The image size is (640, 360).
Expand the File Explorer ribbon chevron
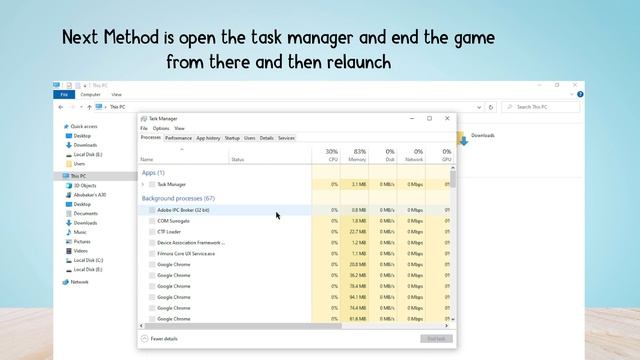pos(571,94)
